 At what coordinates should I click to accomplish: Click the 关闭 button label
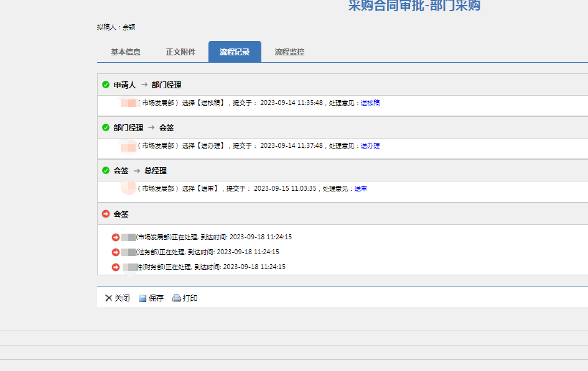[122, 298]
